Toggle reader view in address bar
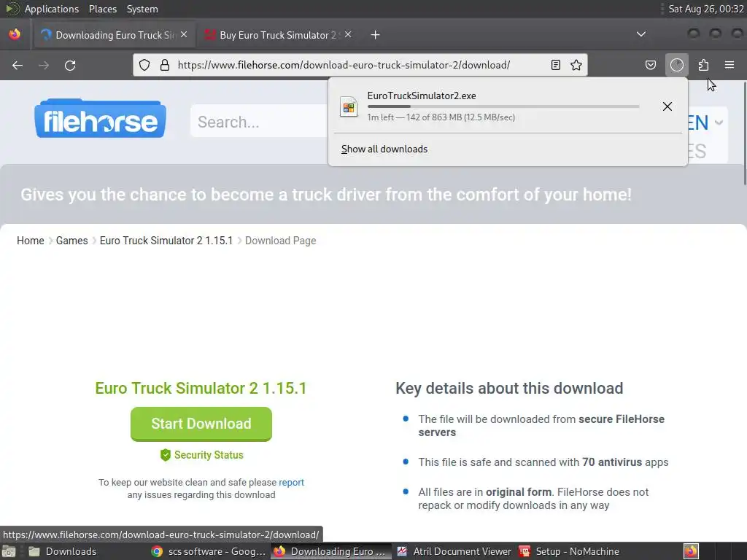Image resolution: width=747 pixels, height=560 pixels. tap(555, 65)
